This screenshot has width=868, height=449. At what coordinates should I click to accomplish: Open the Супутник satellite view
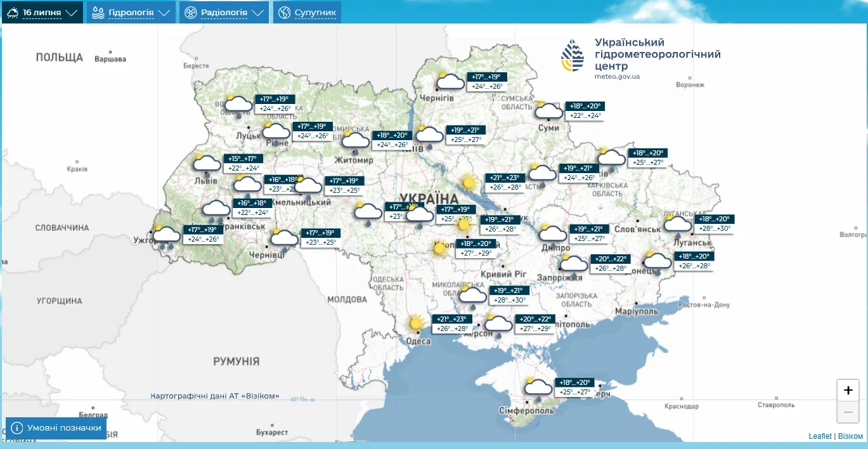(308, 12)
